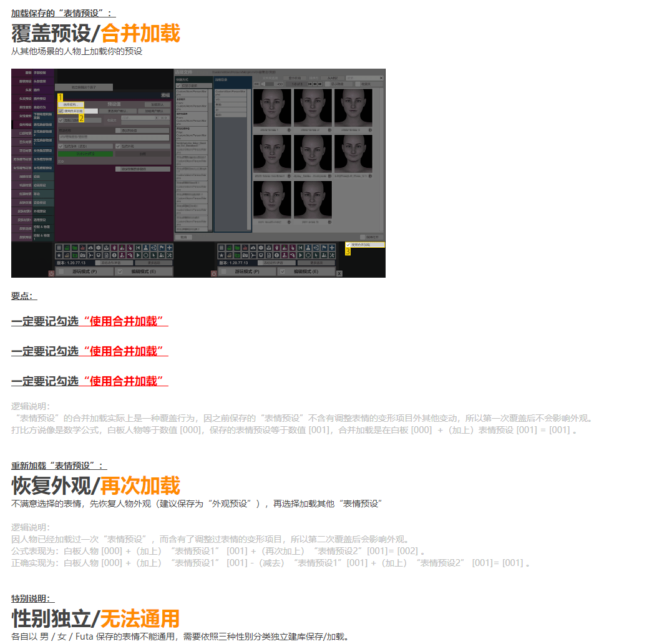
Task: Clear search with the X in search field
Action: (381, 78)
